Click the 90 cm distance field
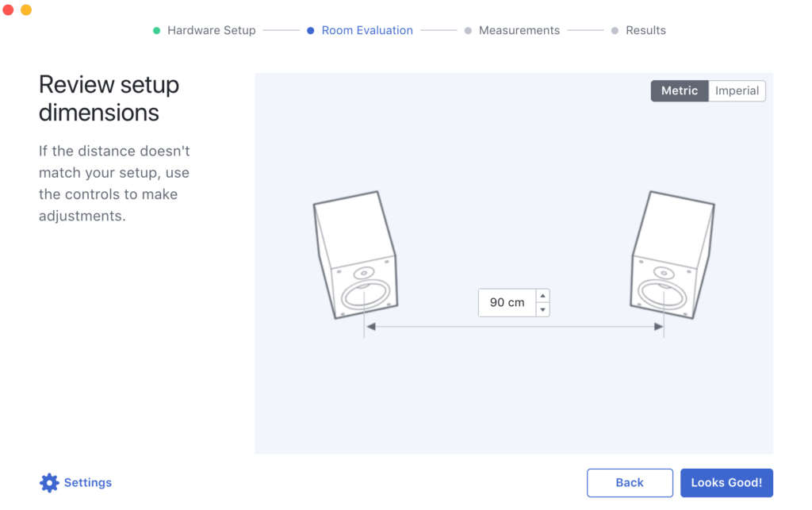The height and width of the screenshot is (510, 812). click(507, 302)
